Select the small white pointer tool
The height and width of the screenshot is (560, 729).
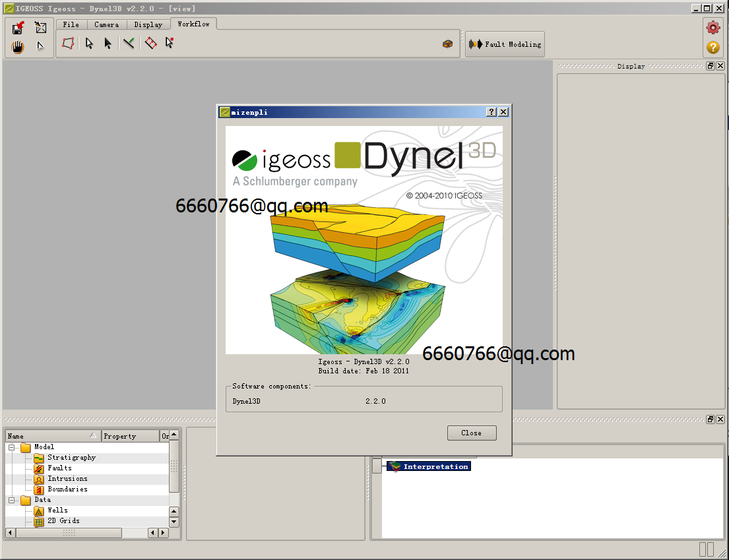coord(40,46)
